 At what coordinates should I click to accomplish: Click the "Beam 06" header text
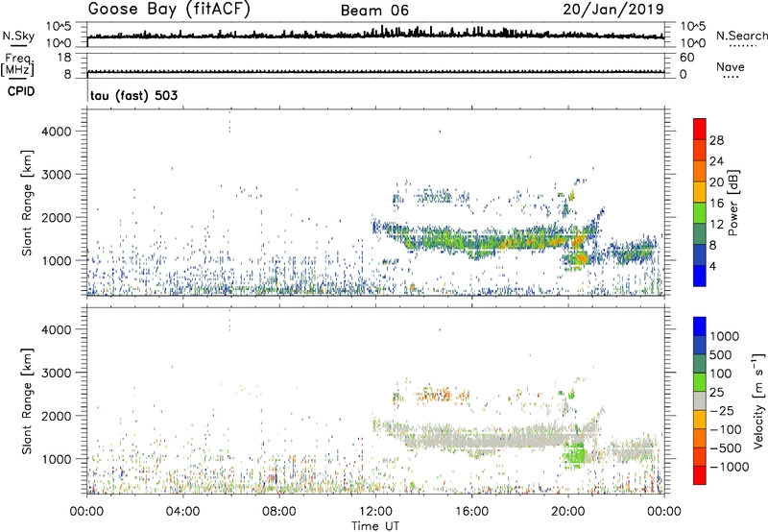coord(374,11)
